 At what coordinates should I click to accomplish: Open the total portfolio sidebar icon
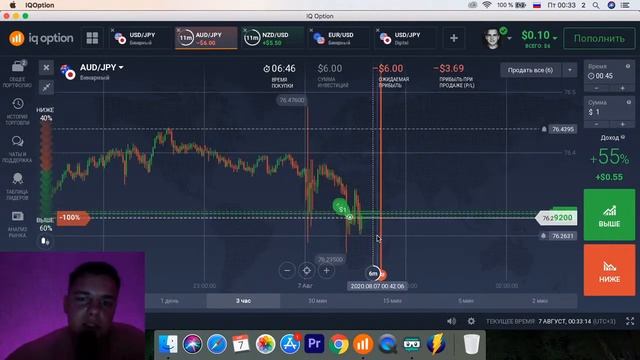[18, 66]
